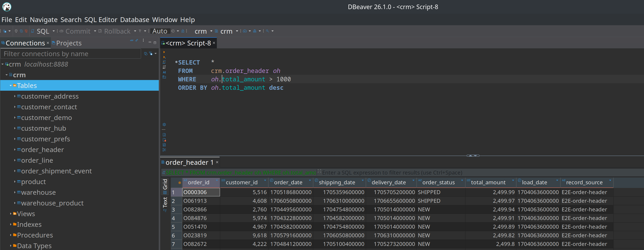Click the blue Reconnect plug icon
Screen dimensions: 644x250
click(21, 31)
